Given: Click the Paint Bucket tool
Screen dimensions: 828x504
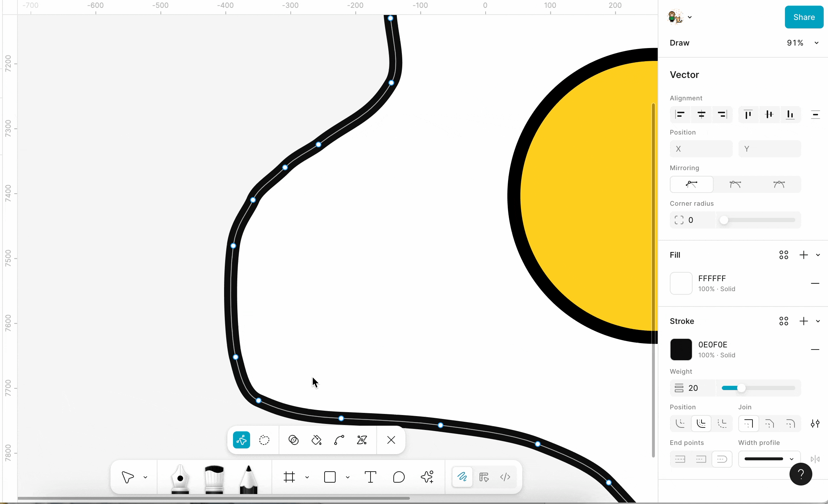Looking at the screenshot, I should click(316, 440).
